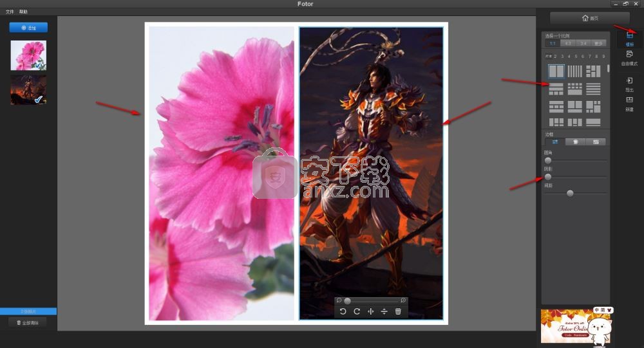Delete the selected photo with trash icon
Image resolution: width=644 pixels, height=348 pixels.
[x=398, y=311]
